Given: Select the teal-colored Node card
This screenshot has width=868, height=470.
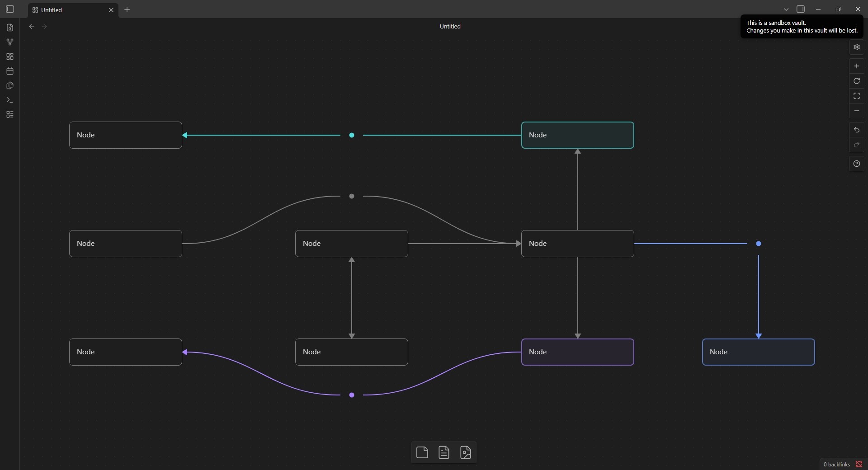Looking at the screenshot, I should 577,135.
